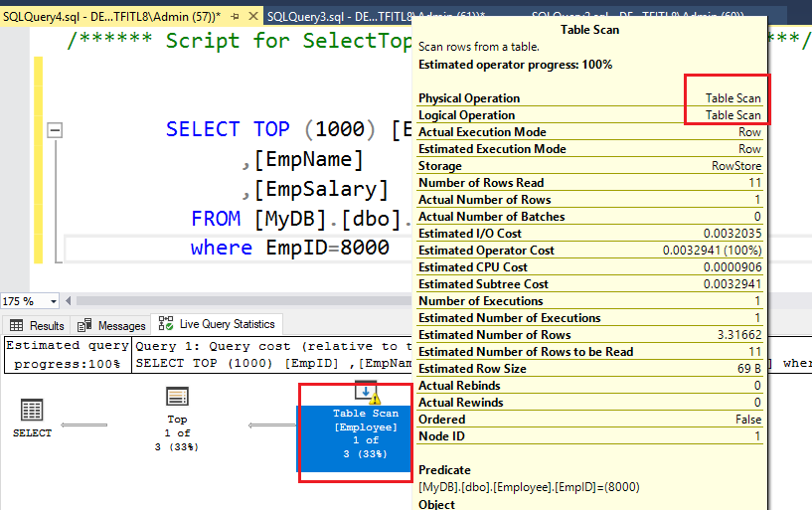Image resolution: width=812 pixels, height=510 pixels.
Task: Click the 'Top' operator label
Action: 177,420
